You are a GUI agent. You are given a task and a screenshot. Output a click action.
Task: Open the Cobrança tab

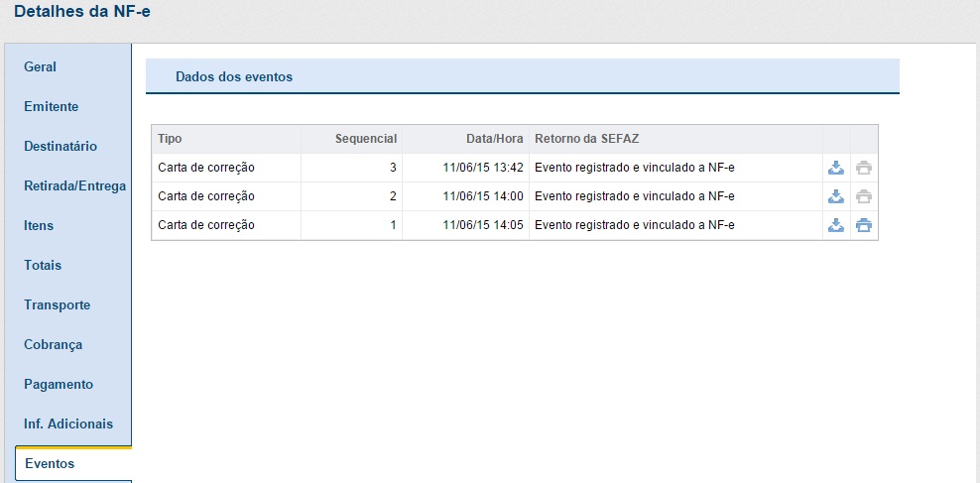click(54, 345)
